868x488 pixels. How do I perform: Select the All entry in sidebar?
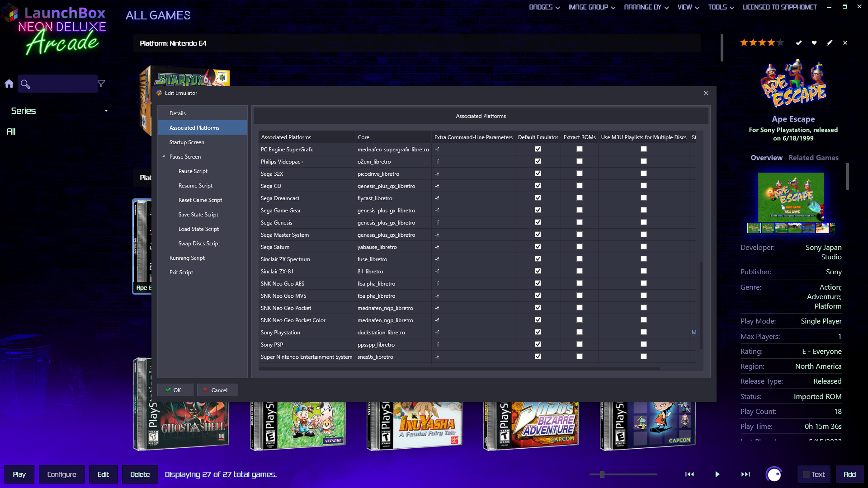coord(11,131)
